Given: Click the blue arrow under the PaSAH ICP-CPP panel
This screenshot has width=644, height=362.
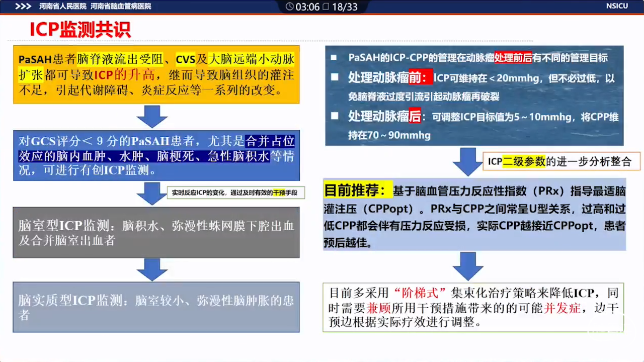Looking at the screenshot, I should (x=468, y=161).
